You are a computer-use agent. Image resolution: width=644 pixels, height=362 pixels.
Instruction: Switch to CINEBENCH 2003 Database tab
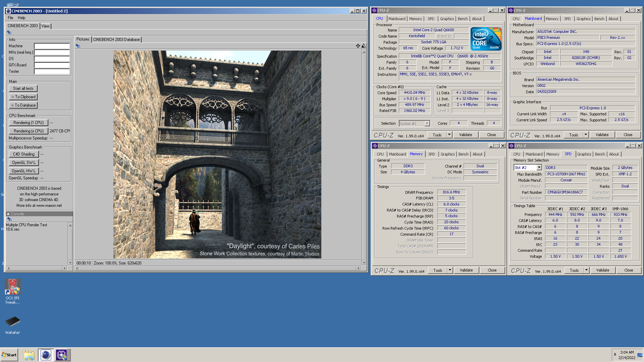tap(116, 40)
